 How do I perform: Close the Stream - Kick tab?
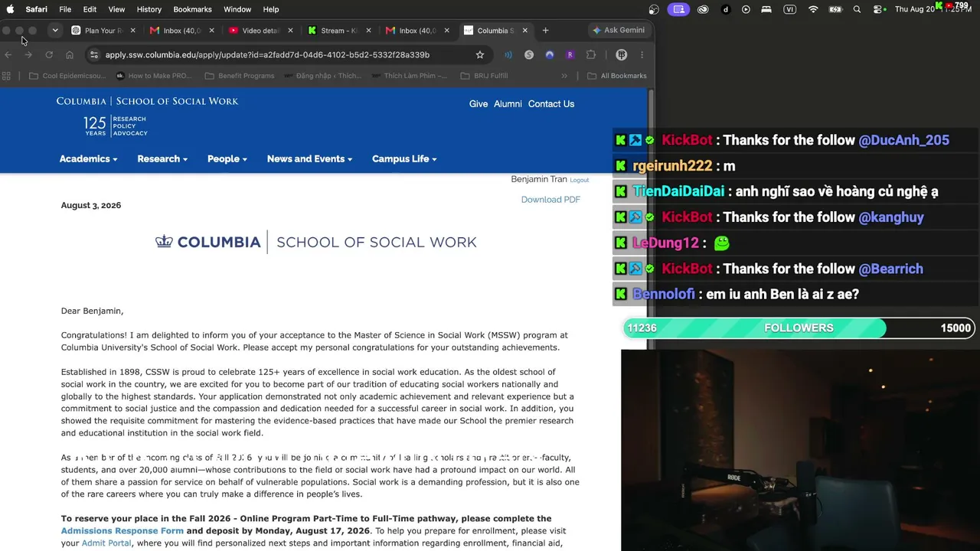[x=368, y=31]
